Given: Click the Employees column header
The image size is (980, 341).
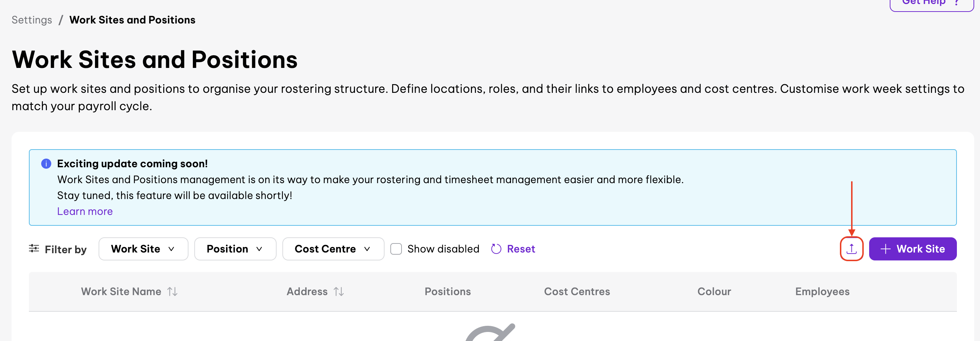Looking at the screenshot, I should click(x=822, y=292).
